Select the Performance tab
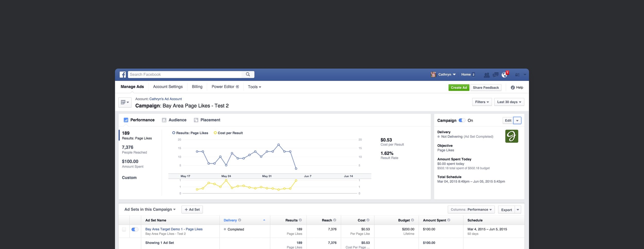644x249 pixels. [x=139, y=120]
